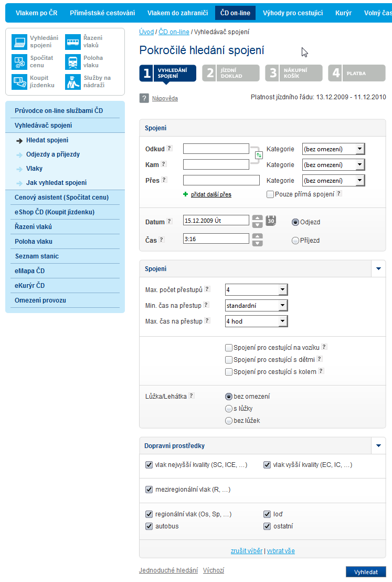Click the Služby na nádraží person icon
Viewport: 392px width, 582px height.
(73, 82)
